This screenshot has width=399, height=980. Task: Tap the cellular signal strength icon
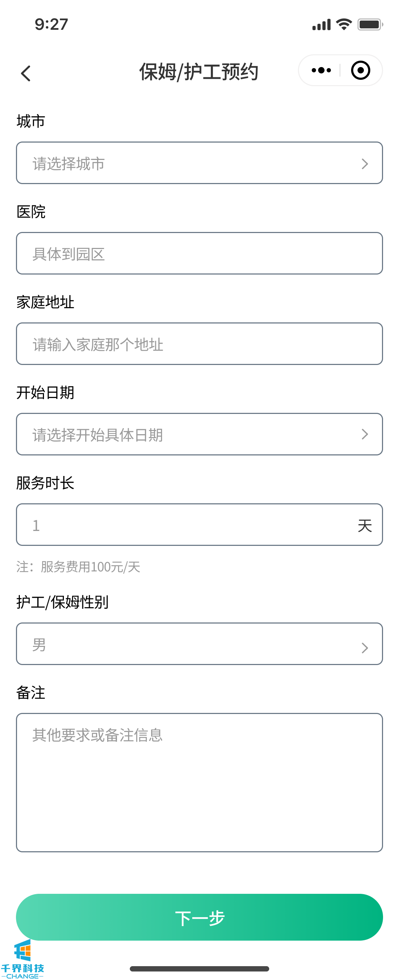321,25
